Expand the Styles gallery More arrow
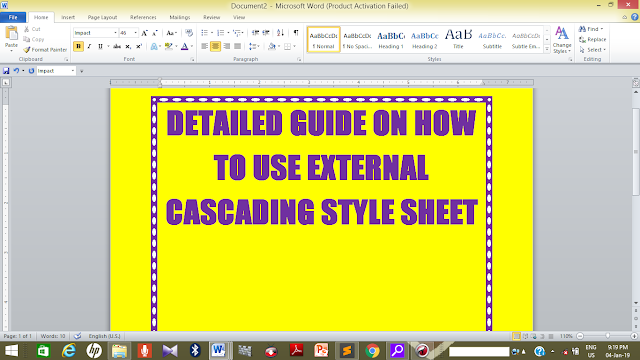 [x=547, y=49]
